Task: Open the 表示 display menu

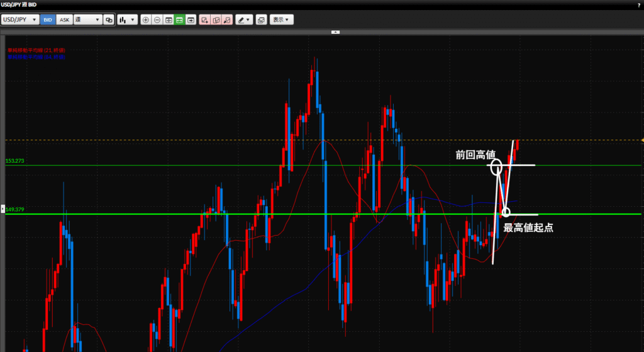Action: tap(281, 19)
